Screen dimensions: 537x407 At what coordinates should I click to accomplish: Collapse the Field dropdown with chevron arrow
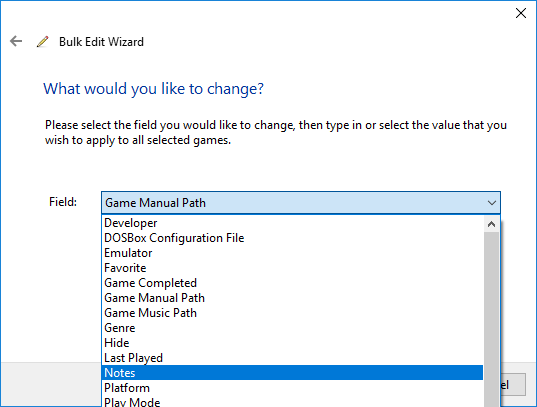pyautogui.click(x=492, y=203)
